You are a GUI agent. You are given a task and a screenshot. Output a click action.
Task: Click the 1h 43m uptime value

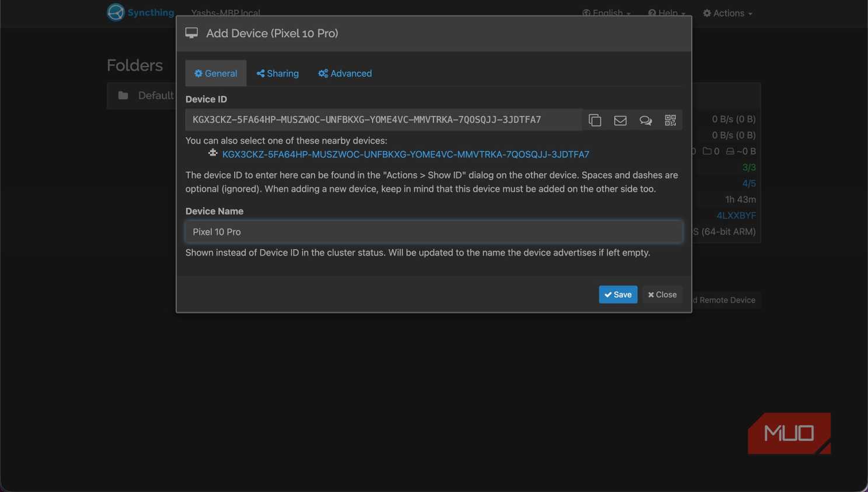[x=740, y=199]
